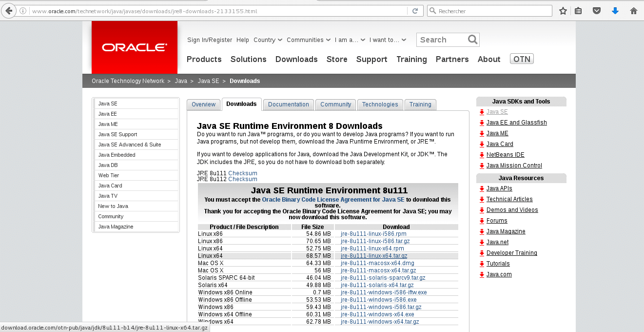Open the browser downloads arrow icon
This screenshot has height=332, width=644.
tap(615, 11)
